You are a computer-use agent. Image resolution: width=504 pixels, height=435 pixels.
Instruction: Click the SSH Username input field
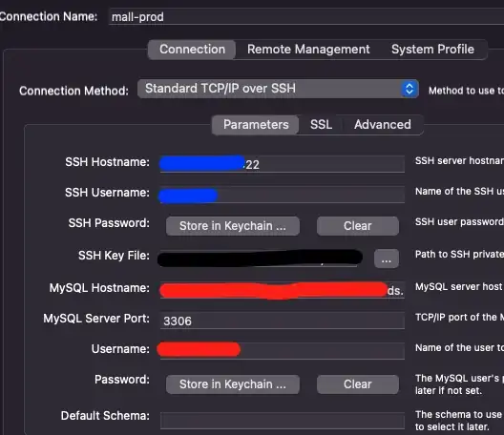283,195
